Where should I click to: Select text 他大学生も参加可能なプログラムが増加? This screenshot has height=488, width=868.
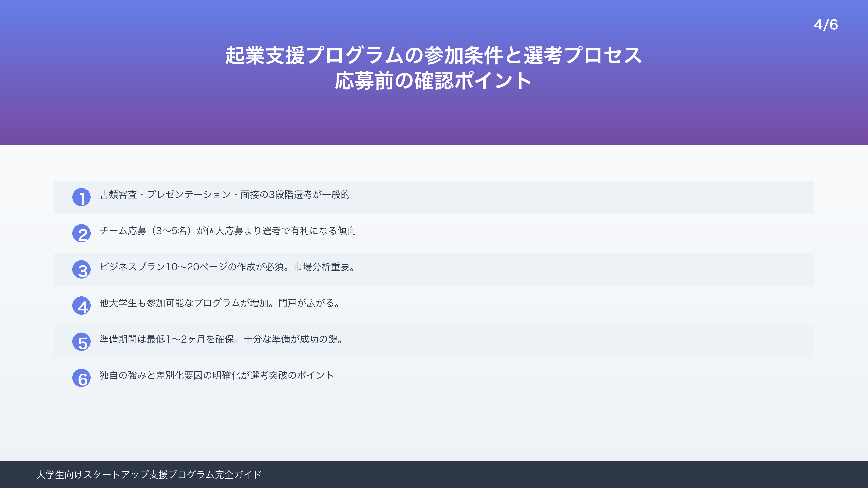(184, 303)
